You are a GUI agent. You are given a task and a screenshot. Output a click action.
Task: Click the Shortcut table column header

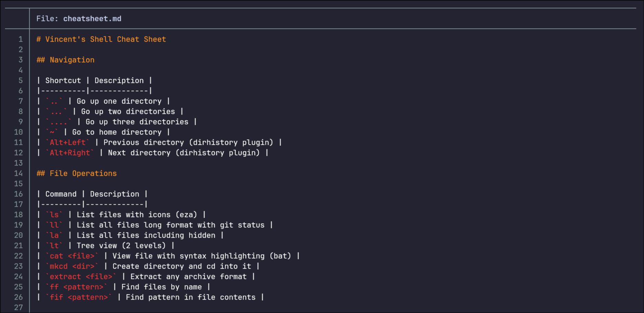pos(63,80)
